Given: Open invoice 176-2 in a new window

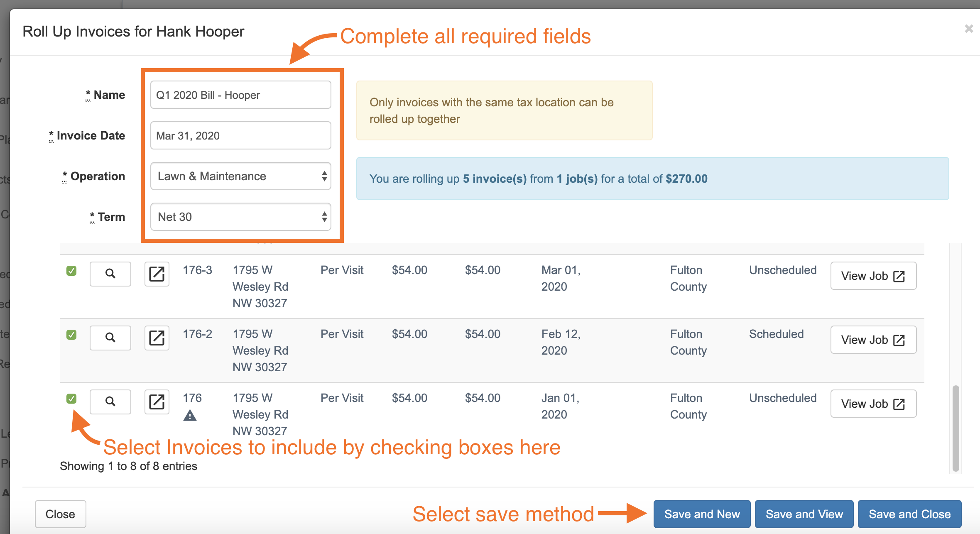Looking at the screenshot, I should (157, 338).
